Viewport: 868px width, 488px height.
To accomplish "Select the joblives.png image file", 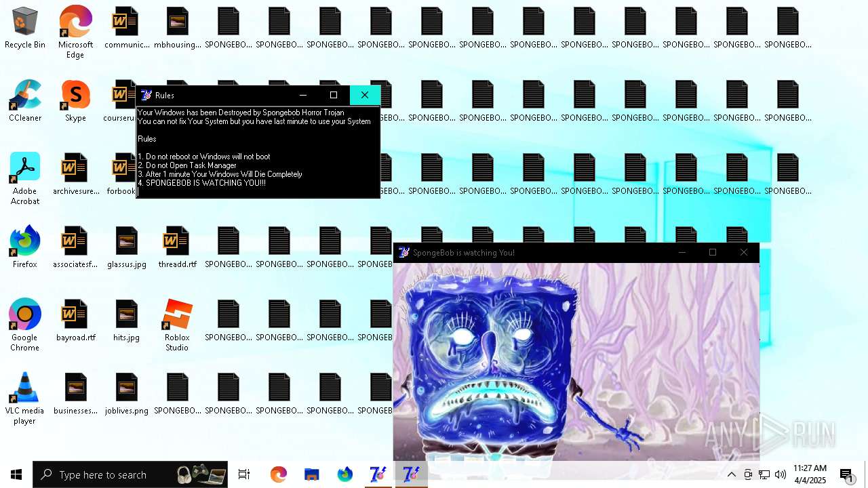I will point(127,394).
